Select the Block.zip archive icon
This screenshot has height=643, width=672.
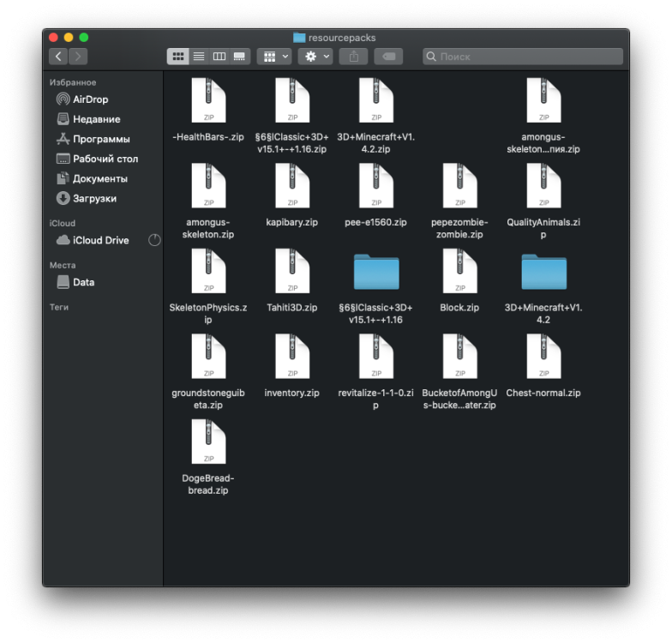click(459, 271)
